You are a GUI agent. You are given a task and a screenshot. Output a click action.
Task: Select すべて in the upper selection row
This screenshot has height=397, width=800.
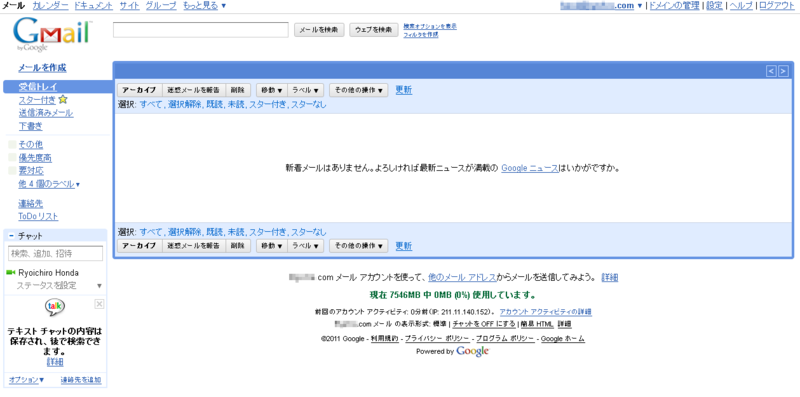151,105
